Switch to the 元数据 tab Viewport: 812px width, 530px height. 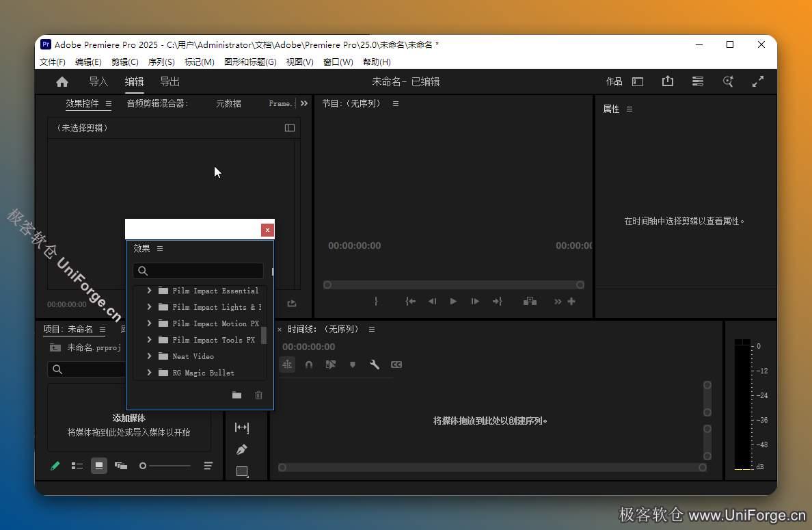[228, 104]
